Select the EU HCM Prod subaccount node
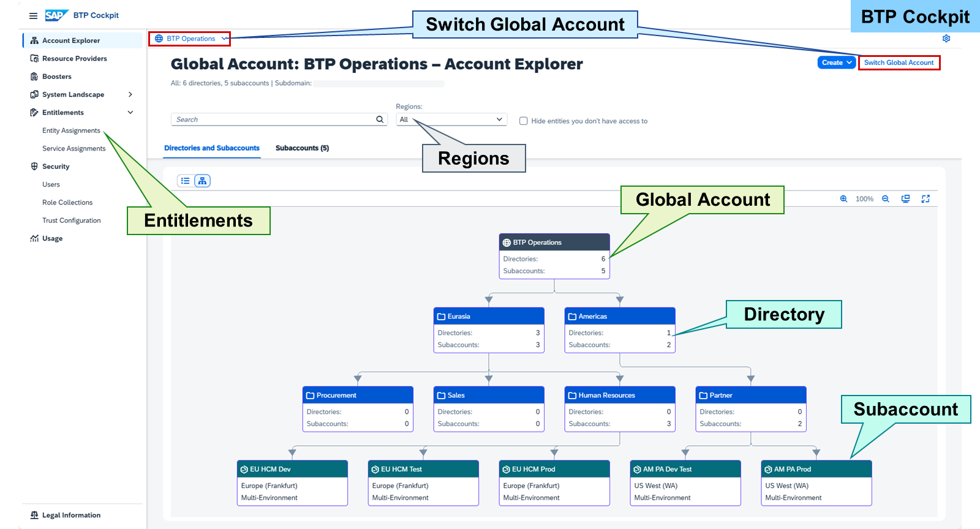This screenshot has height=529, width=980. pos(554,483)
